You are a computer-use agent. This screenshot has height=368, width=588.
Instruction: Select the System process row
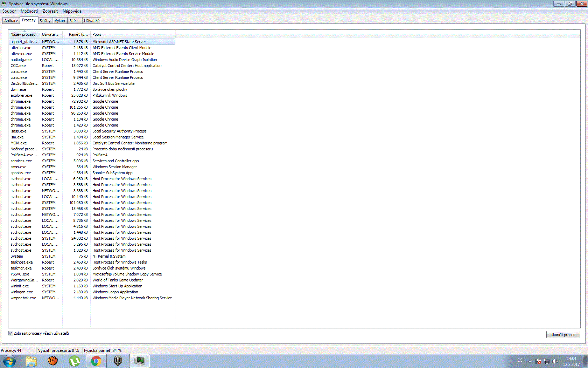[x=92, y=256]
